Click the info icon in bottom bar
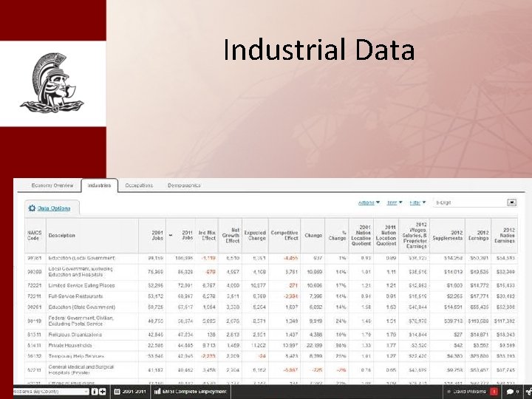Image resolution: width=532 pixels, height=399 pixels. point(95,392)
